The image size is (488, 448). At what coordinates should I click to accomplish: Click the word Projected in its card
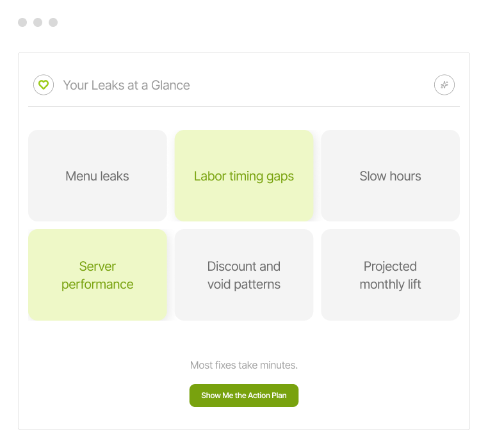[x=390, y=266]
